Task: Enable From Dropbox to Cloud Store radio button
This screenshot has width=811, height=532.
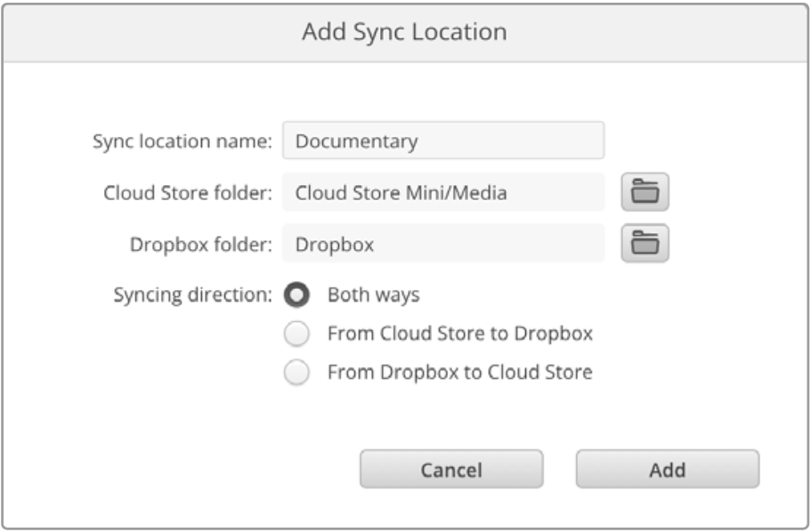Action: [296, 372]
